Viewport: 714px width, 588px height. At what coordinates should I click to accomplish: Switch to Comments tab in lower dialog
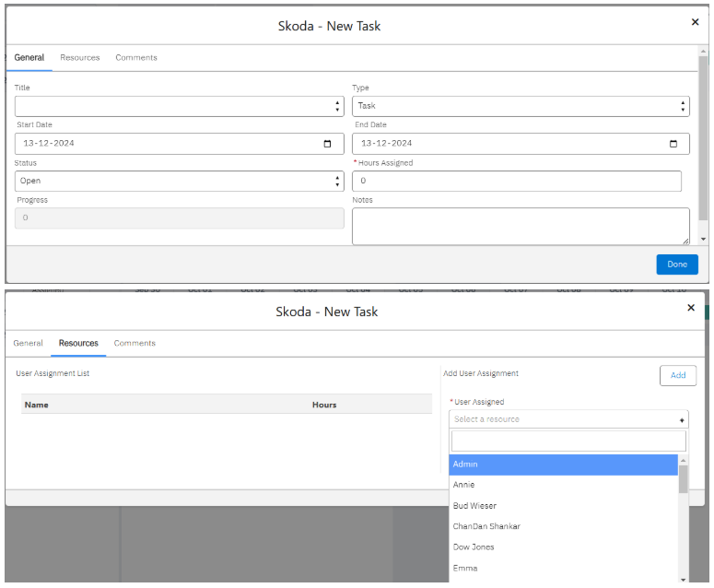pyautogui.click(x=135, y=344)
